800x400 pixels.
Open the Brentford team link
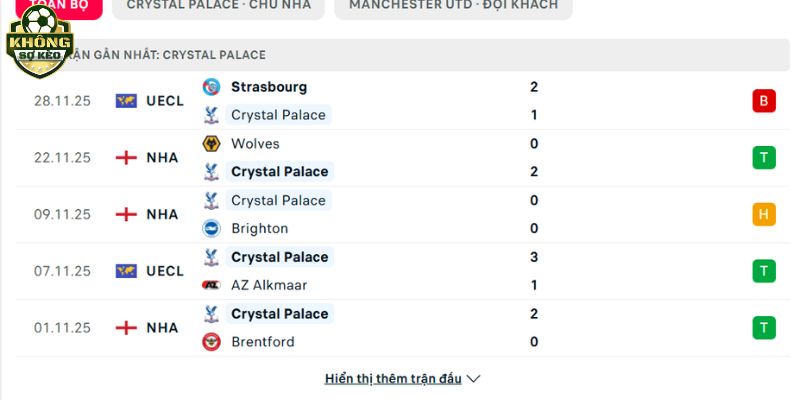(x=263, y=342)
